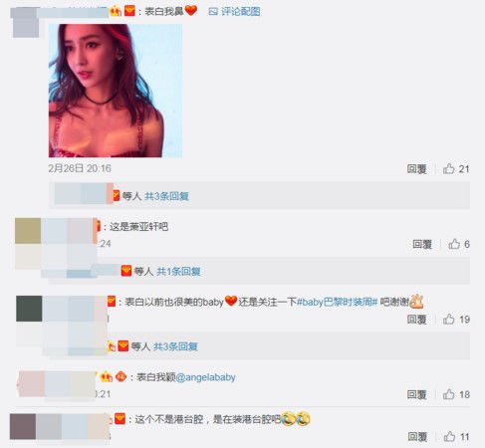Click the 评论配图 picture icon

tap(213, 12)
